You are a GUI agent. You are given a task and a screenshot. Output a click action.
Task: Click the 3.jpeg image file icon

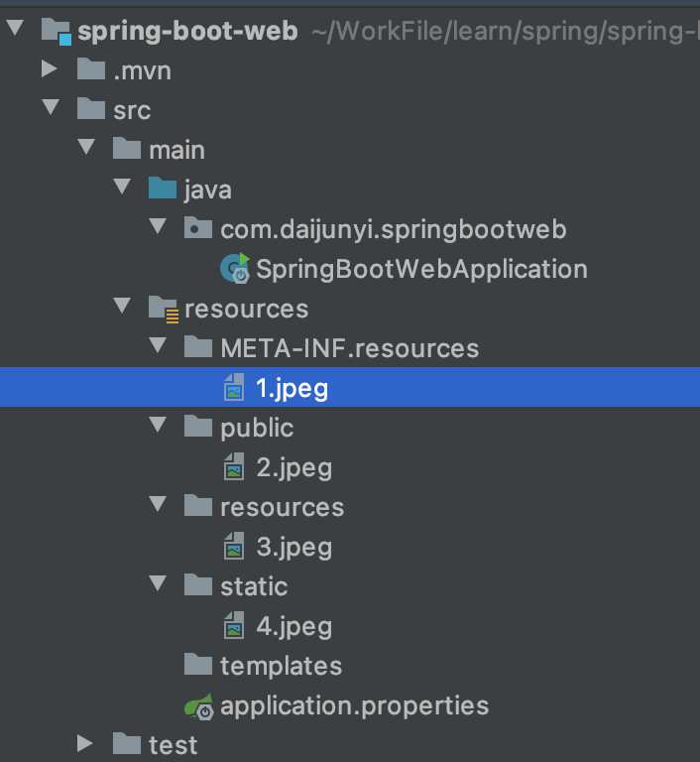[x=234, y=547]
